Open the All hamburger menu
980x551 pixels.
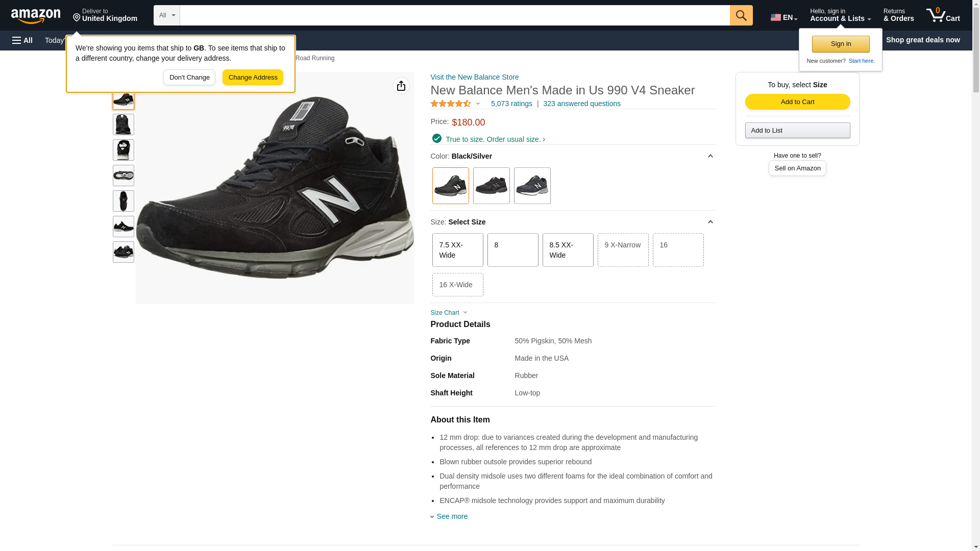(x=22, y=40)
